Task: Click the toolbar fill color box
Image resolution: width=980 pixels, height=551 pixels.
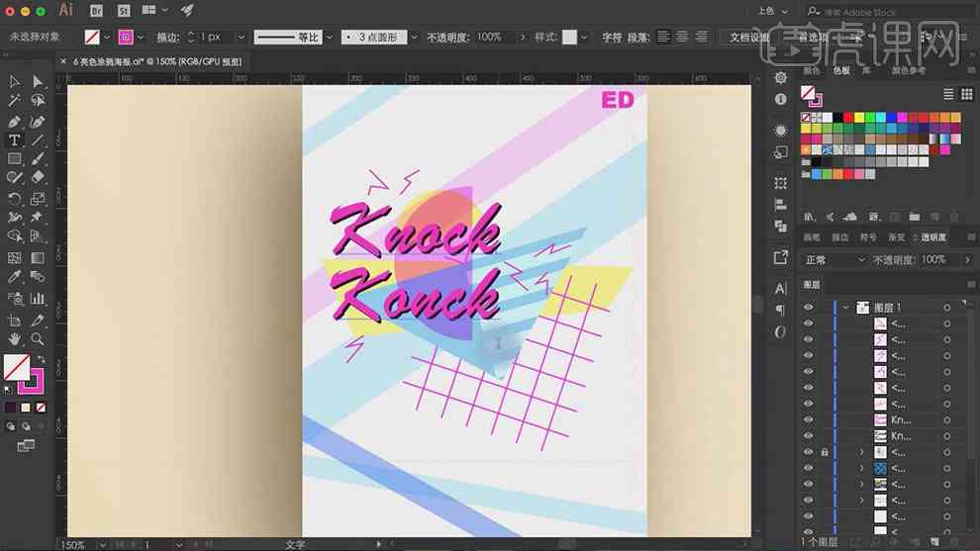Action: click(17, 367)
